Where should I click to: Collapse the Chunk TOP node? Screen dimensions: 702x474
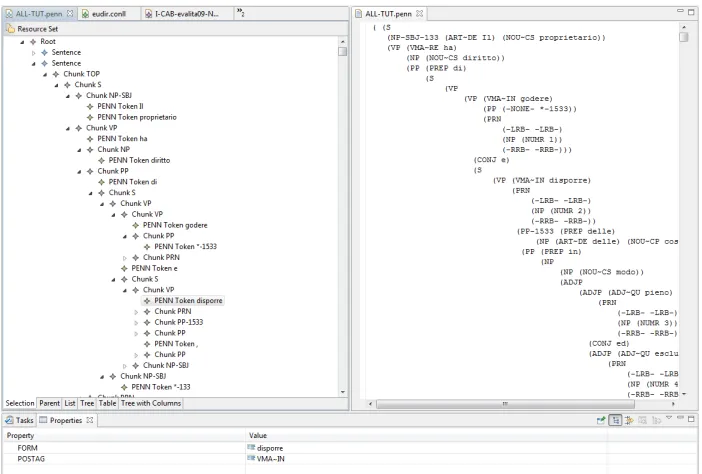tap(45, 74)
